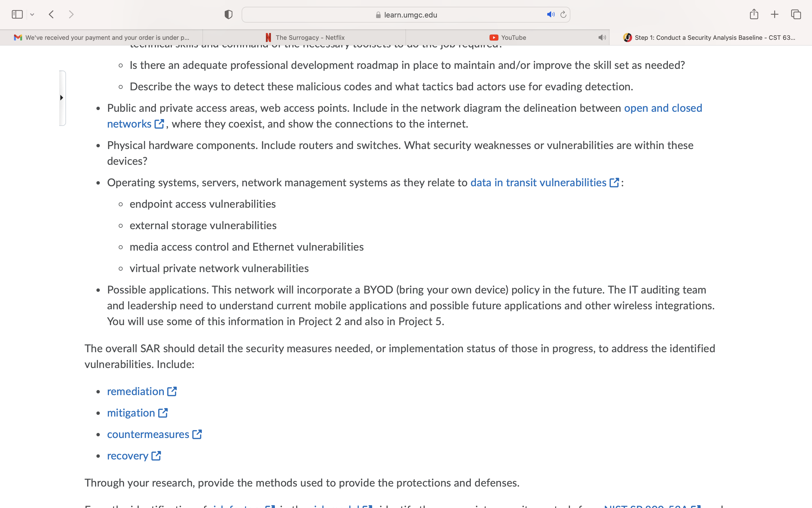The width and height of the screenshot is (812, 508).
Task: Click 'external storage vulnerabilities' text
Action: coord(203,226)
